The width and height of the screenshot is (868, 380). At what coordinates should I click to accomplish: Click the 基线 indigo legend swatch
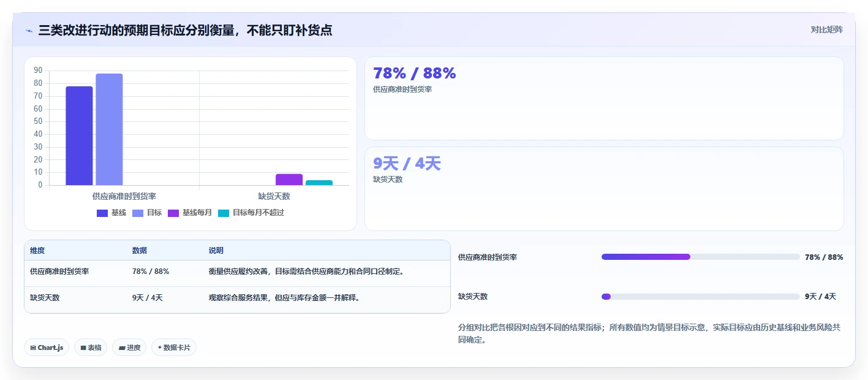(102, 213)
